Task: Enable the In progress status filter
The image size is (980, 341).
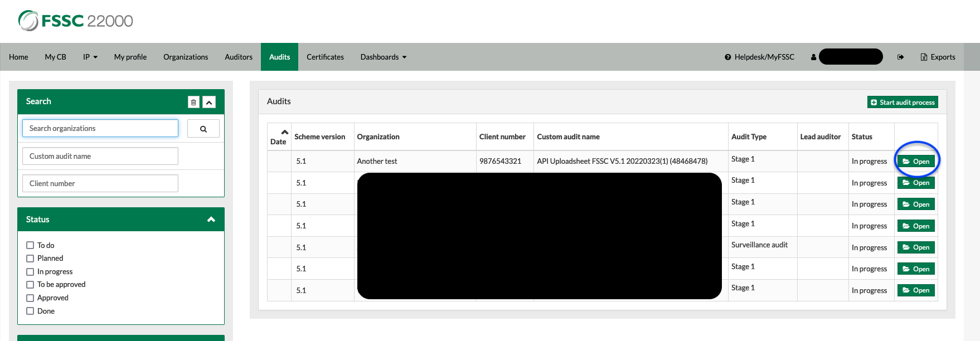Action: point(30,272)
